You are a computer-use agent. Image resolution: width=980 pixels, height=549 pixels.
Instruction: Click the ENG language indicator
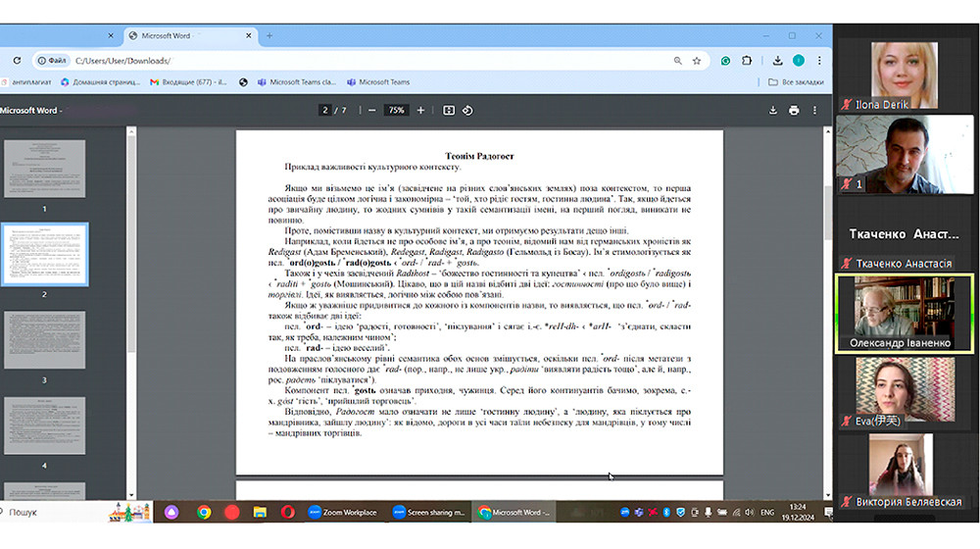[x=767, y=512]
